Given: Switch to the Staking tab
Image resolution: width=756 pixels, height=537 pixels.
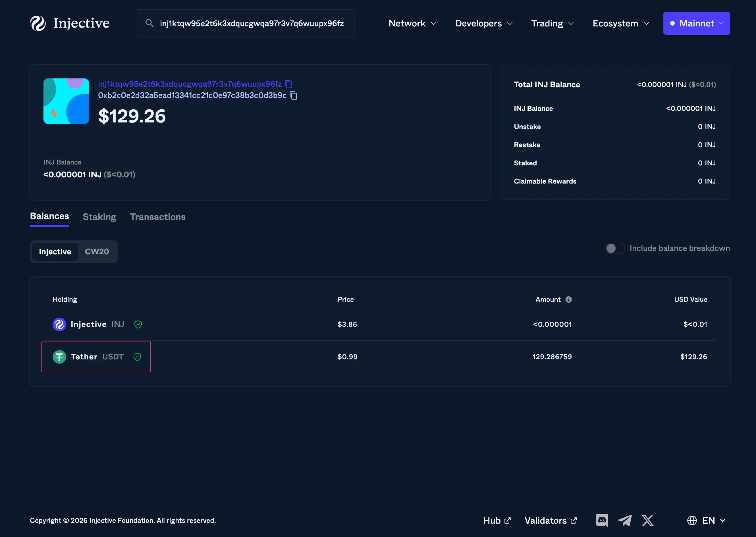Looking at the screenshot, I should (99, 217).
